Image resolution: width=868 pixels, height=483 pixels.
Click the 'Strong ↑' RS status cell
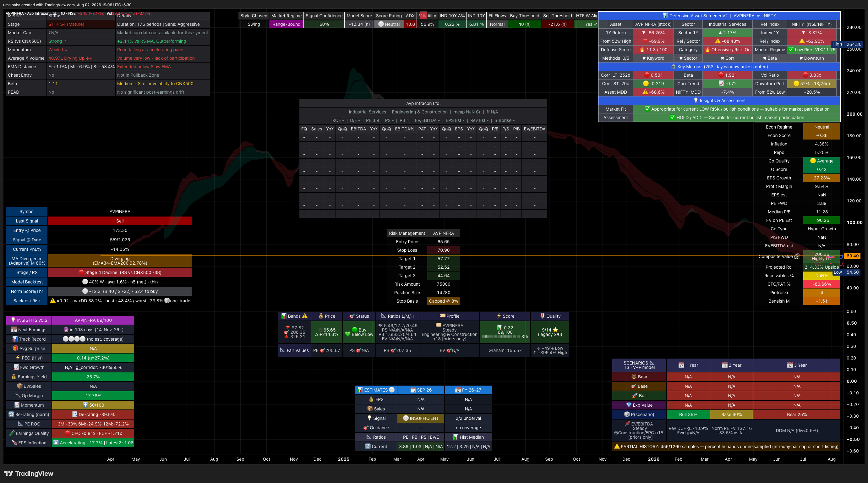(x=81, y=41)
